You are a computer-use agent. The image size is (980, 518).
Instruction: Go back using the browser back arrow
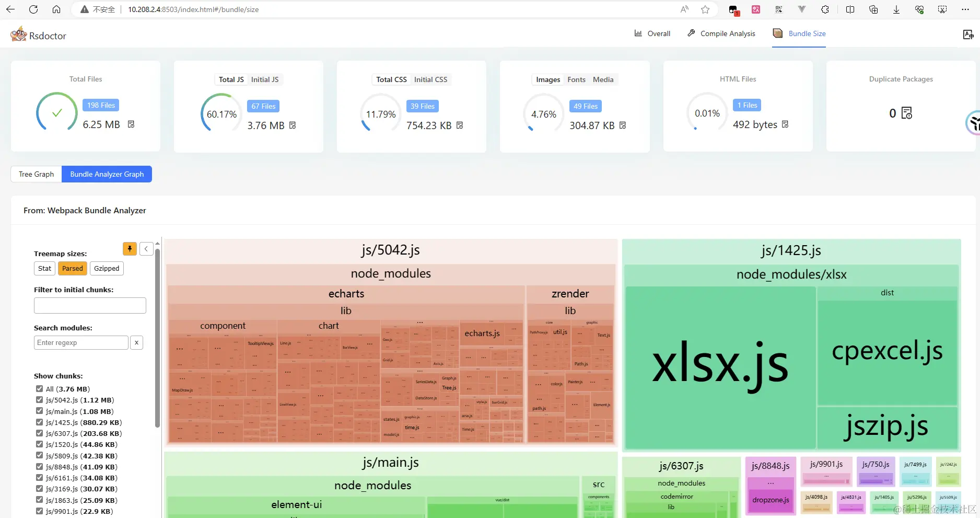10,9
